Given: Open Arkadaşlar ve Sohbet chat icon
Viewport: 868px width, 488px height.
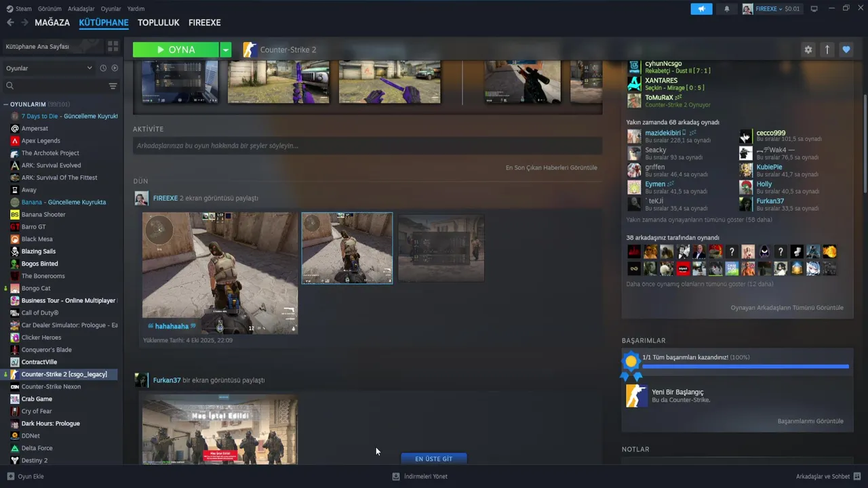Looking at the screenshot, I should (x=857, y=476).
